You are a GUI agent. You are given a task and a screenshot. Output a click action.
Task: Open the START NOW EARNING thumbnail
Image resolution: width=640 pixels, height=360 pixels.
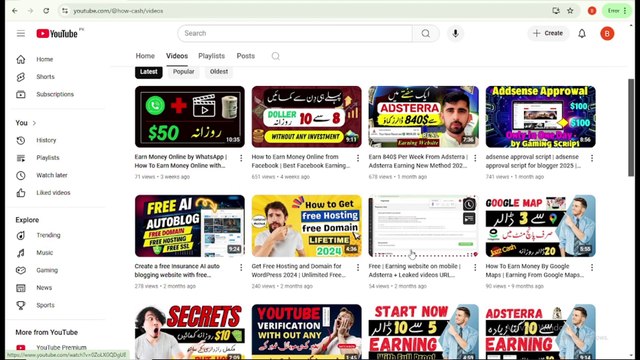pyautogui.click(x=424, y=332)
